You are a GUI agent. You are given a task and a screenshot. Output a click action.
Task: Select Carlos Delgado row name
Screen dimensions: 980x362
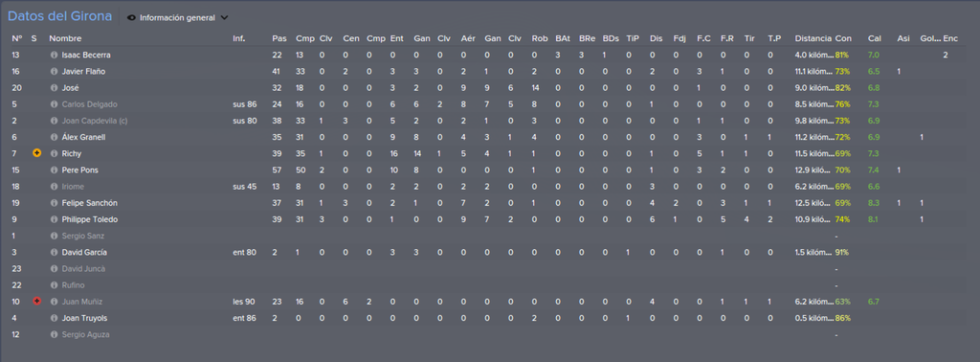click(x=89, y=104)
